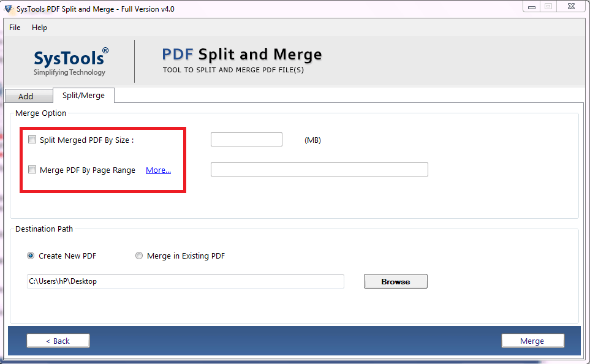590x364 pixels.
Task: Click the size limit MB input box
Action: (x=246, y=139)
